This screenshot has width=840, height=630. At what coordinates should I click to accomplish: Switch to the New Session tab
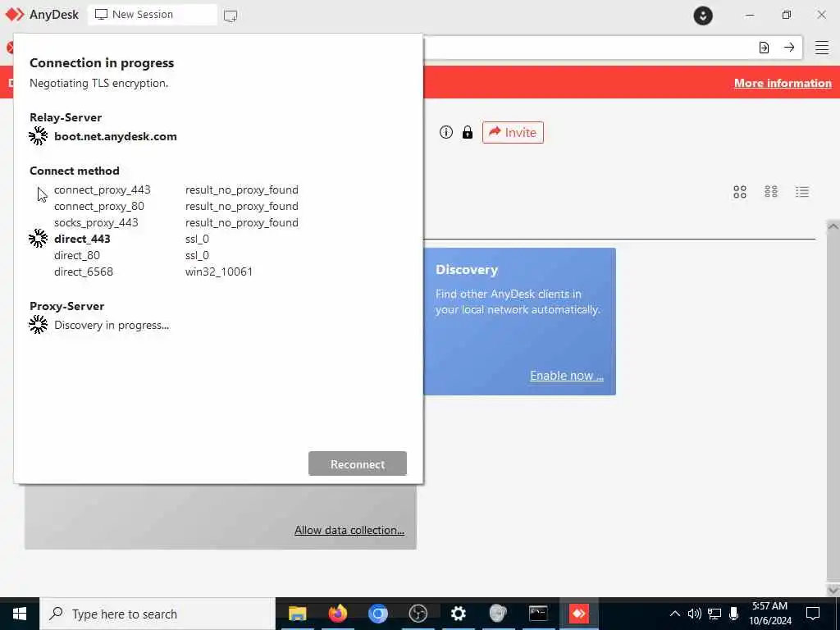[x=153, y=15]
